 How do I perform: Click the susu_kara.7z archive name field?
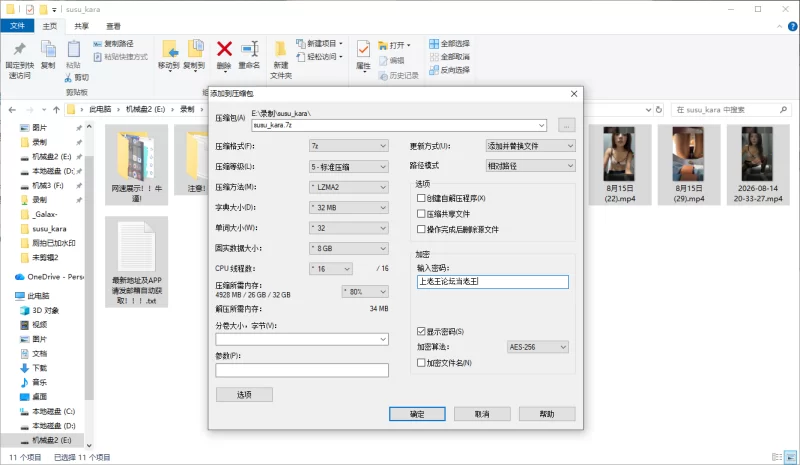(x=398, y=125)
